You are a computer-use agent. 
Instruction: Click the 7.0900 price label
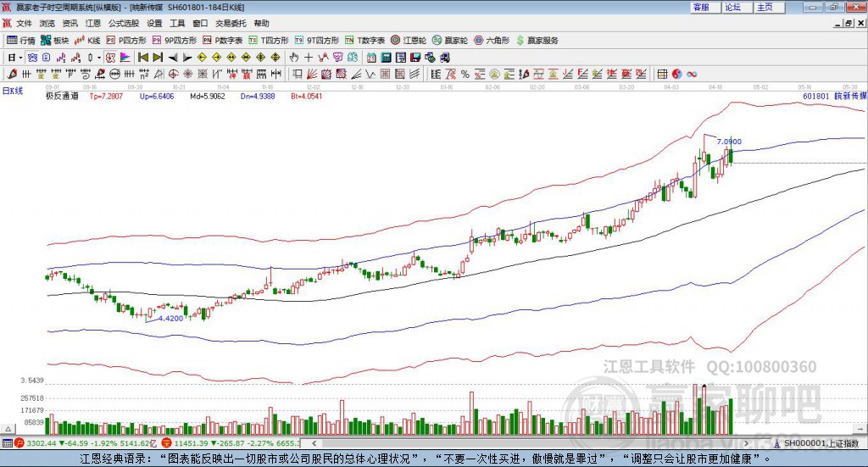[x=729, y=142]
